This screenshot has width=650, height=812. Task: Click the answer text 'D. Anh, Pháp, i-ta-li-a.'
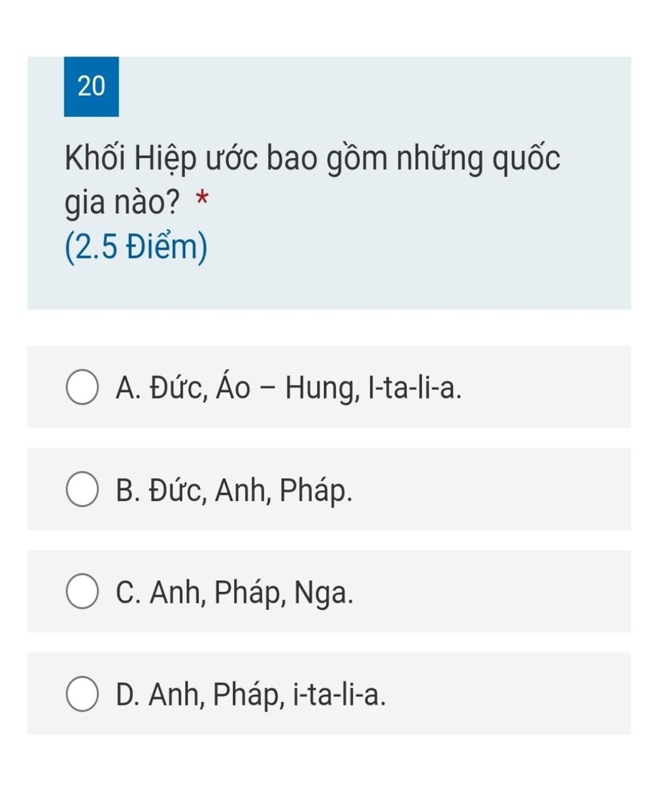tap(251, 694)
